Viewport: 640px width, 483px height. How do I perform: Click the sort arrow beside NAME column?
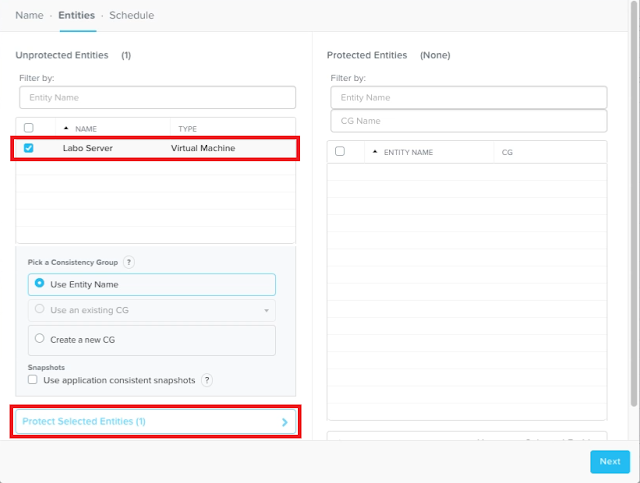[x=66, y=129]
